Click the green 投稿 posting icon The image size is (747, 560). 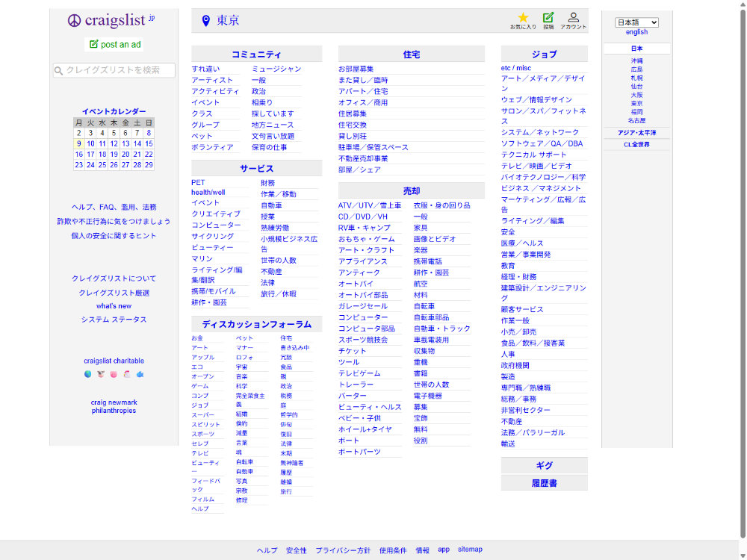click(x=550, y=17)
